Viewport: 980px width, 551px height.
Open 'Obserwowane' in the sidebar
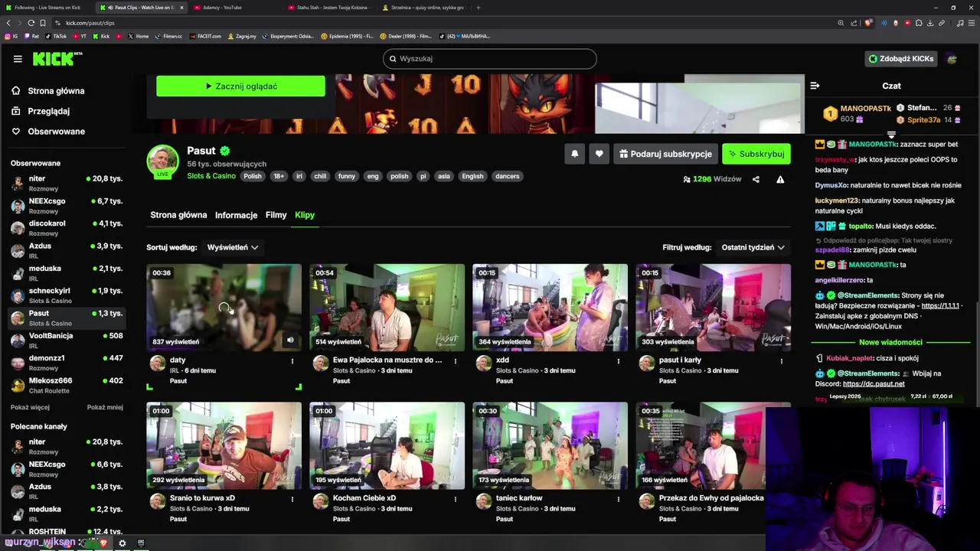(x=57, y=132)
